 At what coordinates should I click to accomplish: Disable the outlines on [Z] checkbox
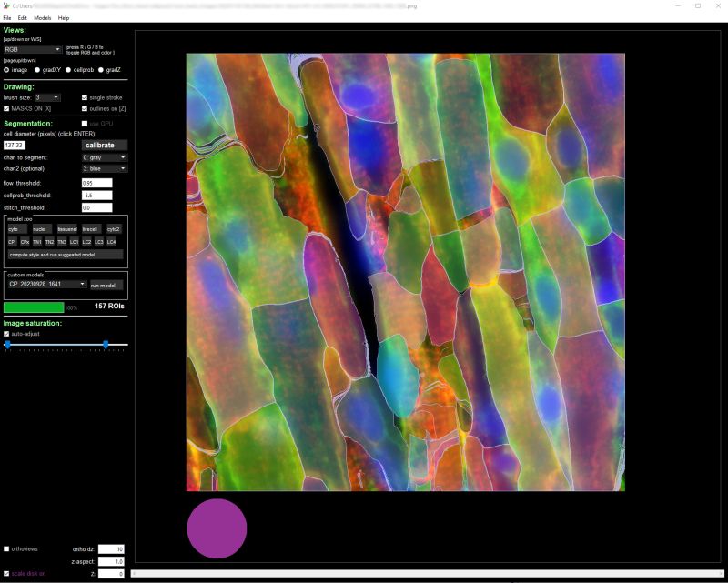pos(84,108)
